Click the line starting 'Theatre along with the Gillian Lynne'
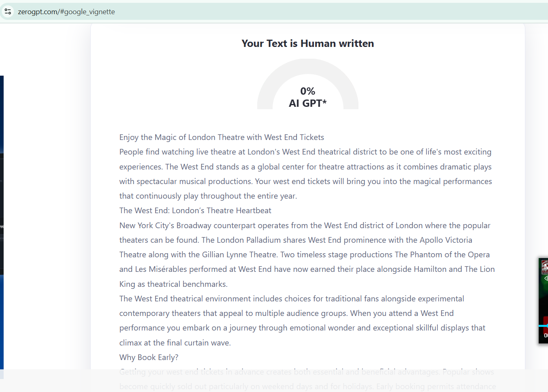Screen dimensions: 548x392 [x=305, y=254]
